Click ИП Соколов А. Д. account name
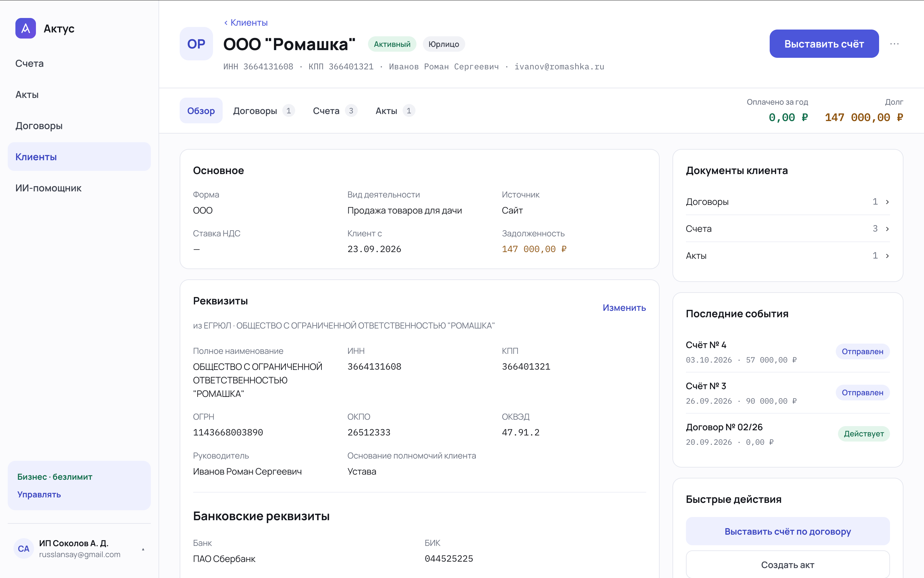The height and width of the screenshot is (578, 924). click(74, 543)
